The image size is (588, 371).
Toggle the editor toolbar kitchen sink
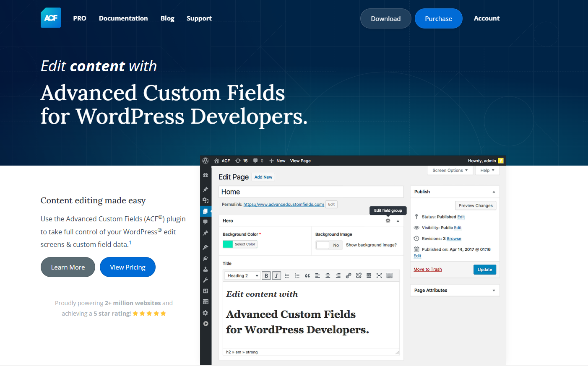pos(389,275)
